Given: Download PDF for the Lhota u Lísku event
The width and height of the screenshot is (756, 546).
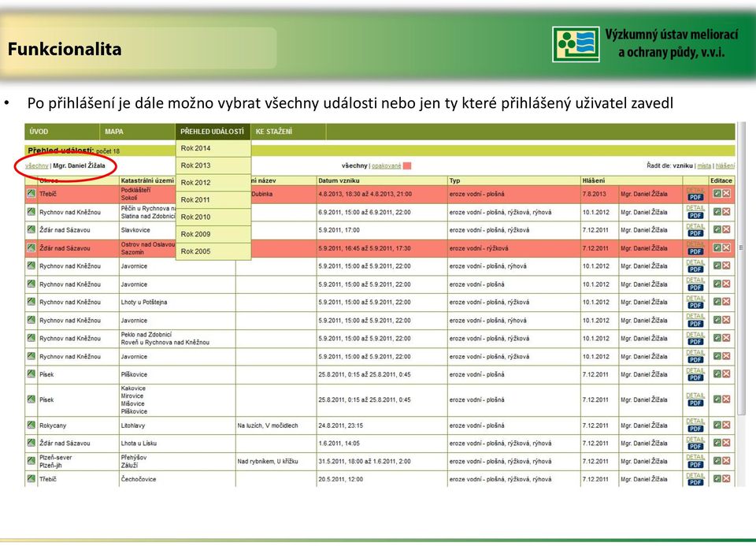Looking at the screenshot, I should point(695,447).
